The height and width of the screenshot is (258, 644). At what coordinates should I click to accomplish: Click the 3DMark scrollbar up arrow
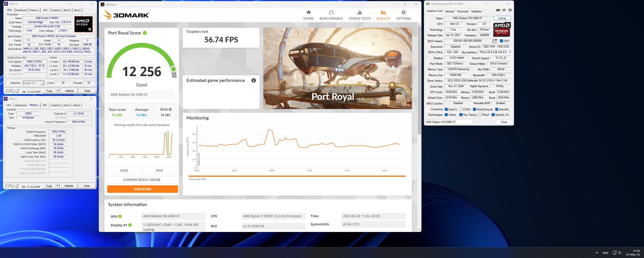419,24
